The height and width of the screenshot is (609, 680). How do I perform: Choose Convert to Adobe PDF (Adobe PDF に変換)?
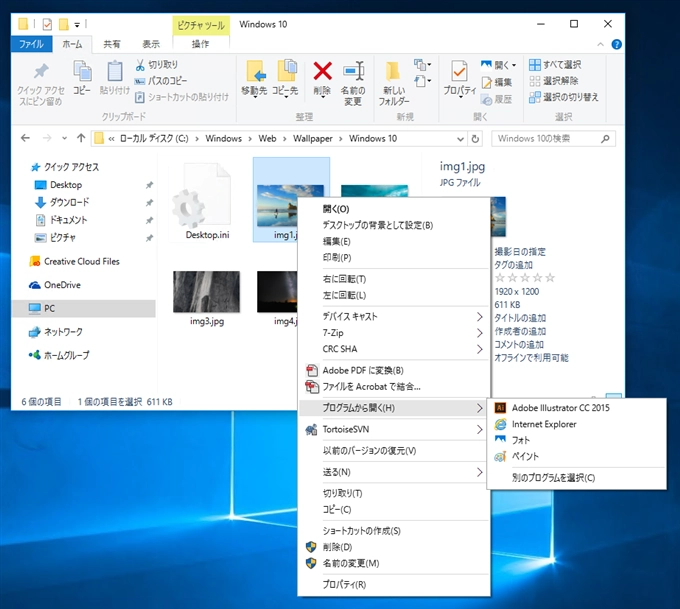pos(363,370)
